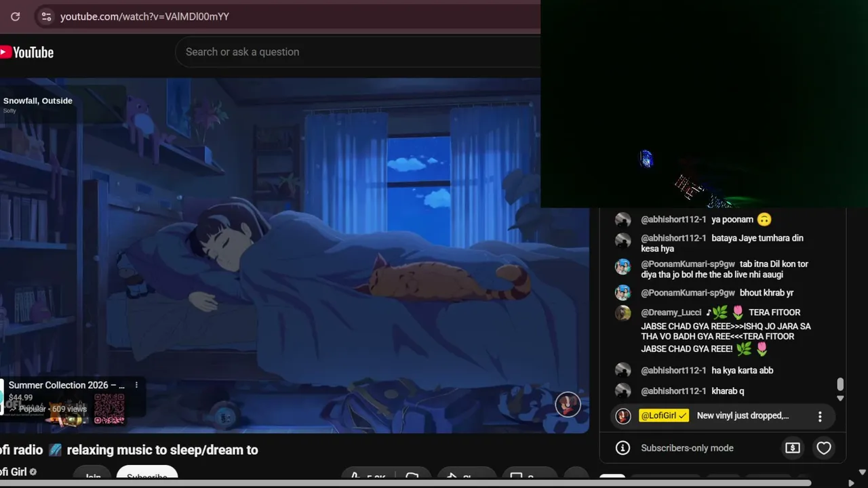Click the chat scrollbar down arrow
Viewport: 868px width, 488px height.
[x=840, y=398]
